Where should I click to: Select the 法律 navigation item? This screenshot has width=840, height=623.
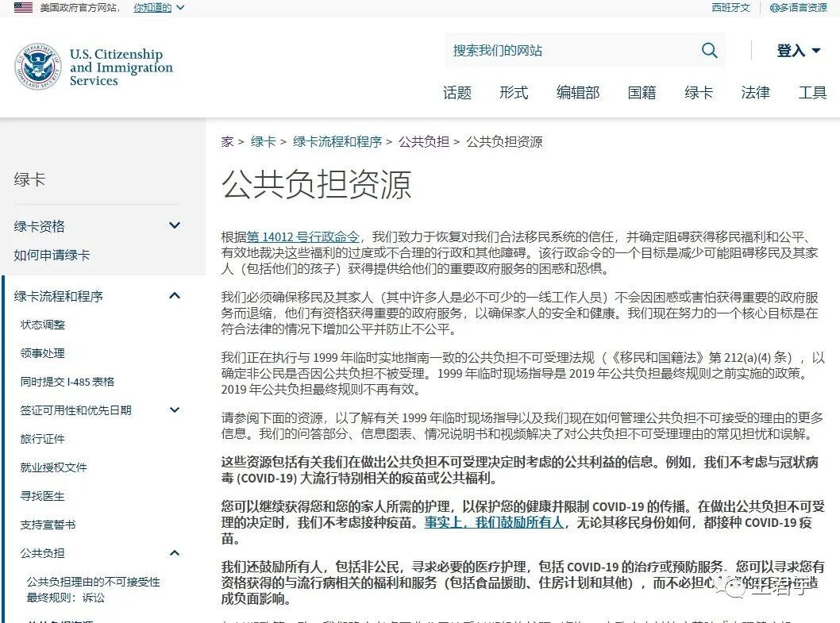754,93
